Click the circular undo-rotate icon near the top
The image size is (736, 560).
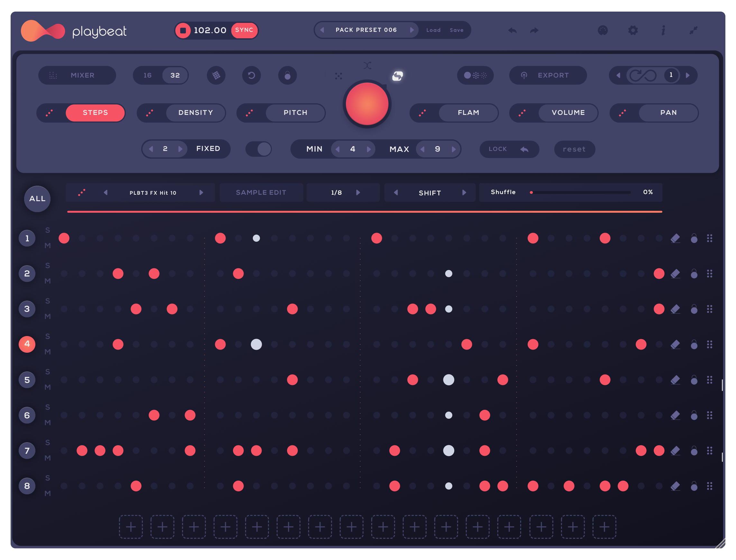pyautogui.click(x=252, y=75)
